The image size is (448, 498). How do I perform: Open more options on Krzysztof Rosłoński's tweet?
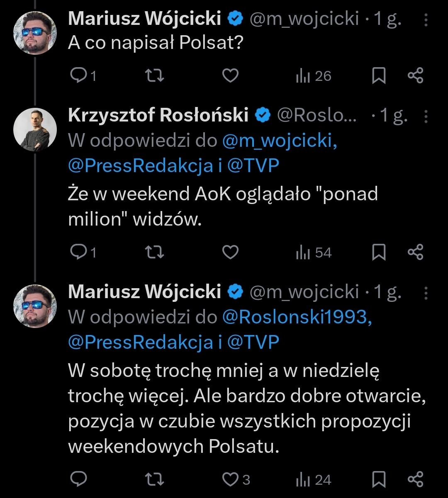426,116
